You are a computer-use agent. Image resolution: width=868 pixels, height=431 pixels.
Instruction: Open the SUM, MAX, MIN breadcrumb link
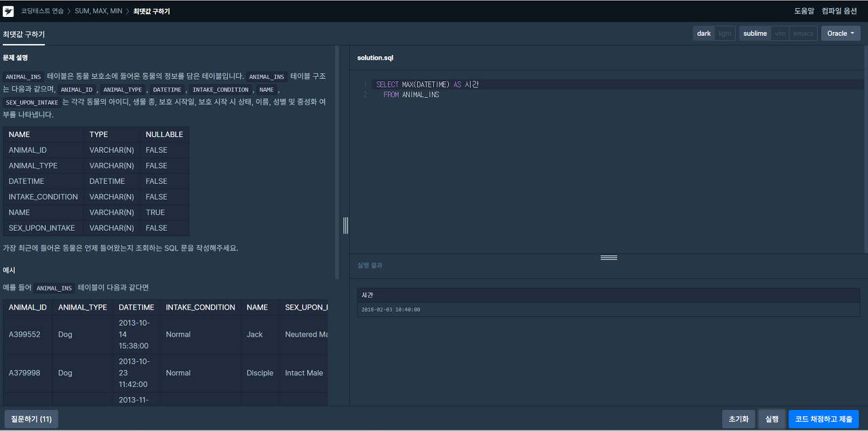(x=98, y=12)
